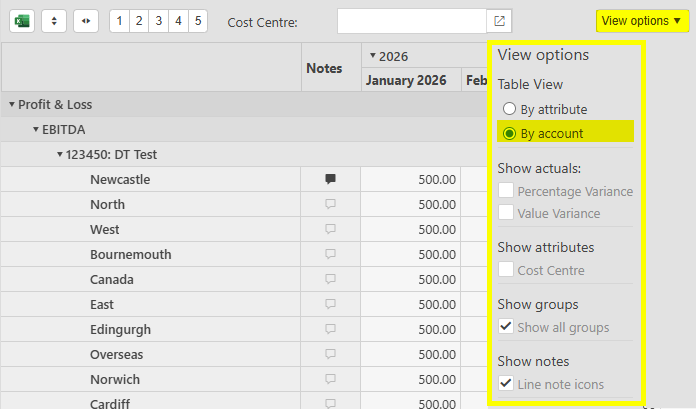Click the note icon for Norwich row
This screenshot has height=409, width=696.
pos(330,380)
